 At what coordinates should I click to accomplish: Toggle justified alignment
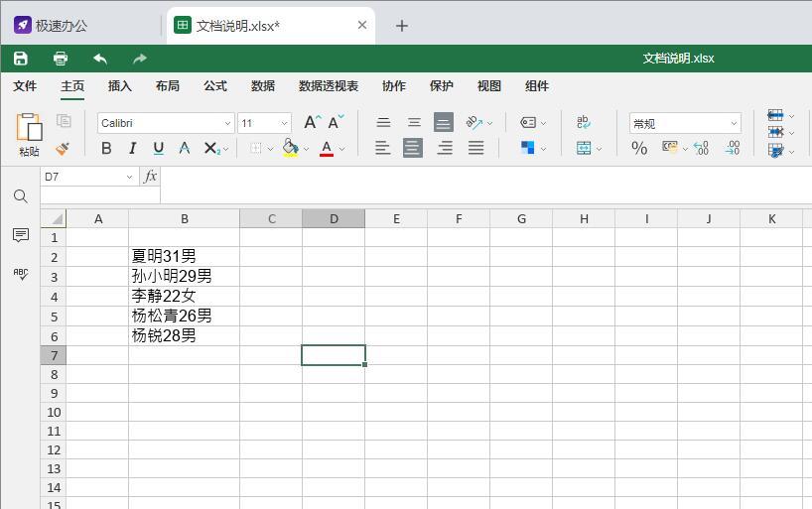pyautogui.click(x=475, y=148)
